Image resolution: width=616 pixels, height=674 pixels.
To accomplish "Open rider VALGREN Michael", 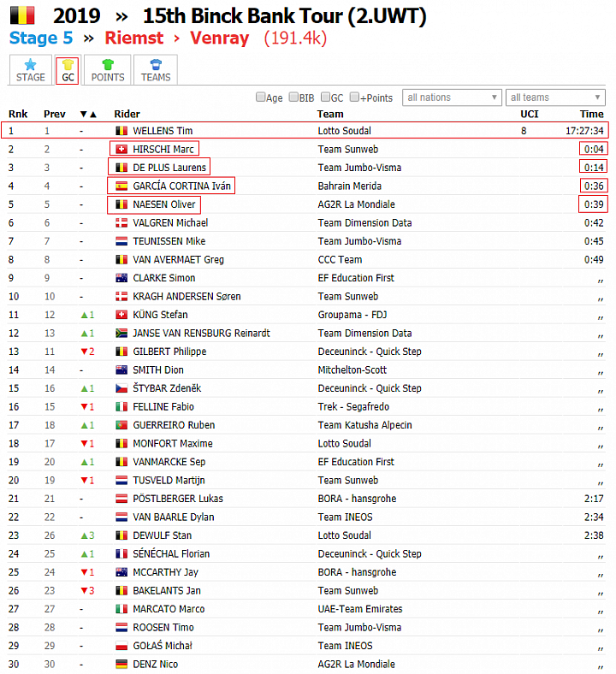I will coord(170,222).
